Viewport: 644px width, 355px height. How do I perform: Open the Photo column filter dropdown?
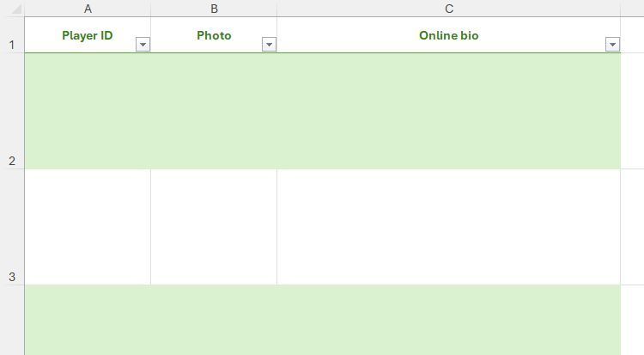(x=269, y=45)
